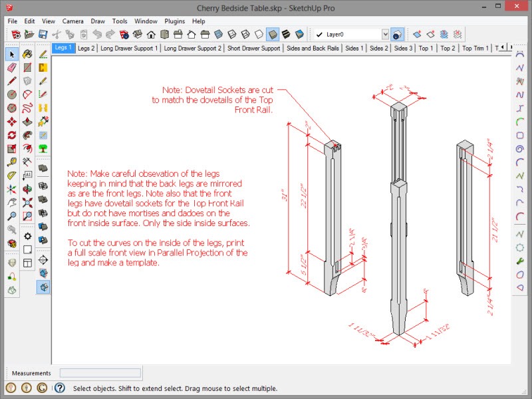
Task: Open the Camera menu
Action: [x=72, y=21]
